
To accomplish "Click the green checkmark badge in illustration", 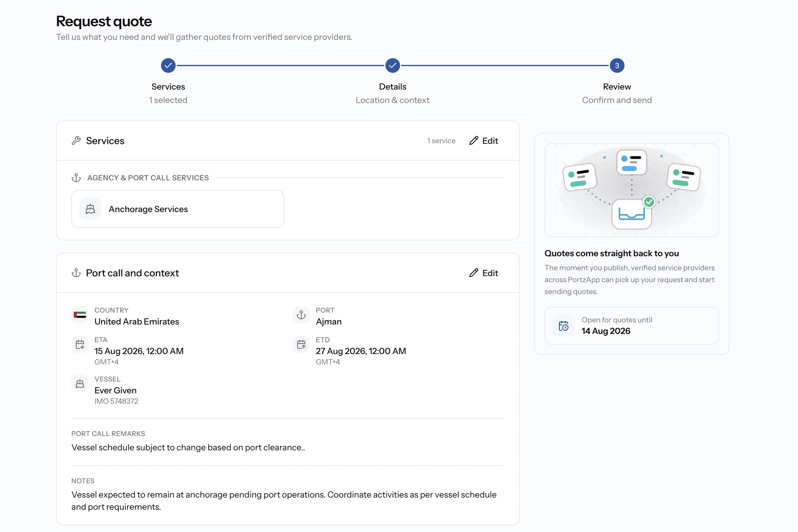I will (649, 202).
